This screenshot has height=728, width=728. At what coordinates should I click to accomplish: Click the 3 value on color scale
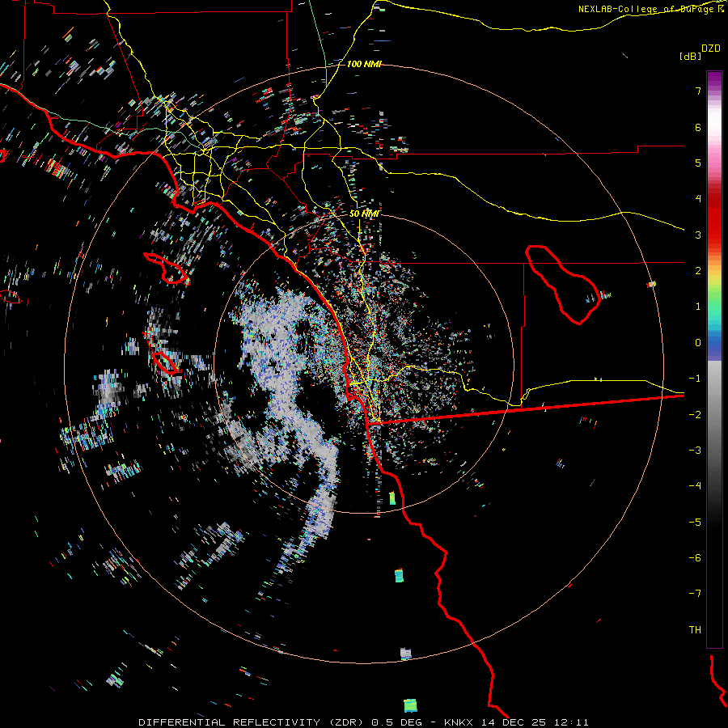pyautogui.click(x=698, y=235)
